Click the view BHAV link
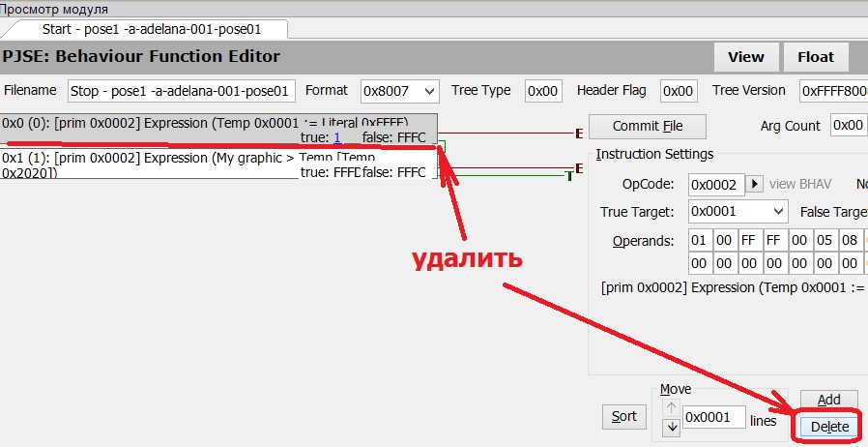 point(802,184)
